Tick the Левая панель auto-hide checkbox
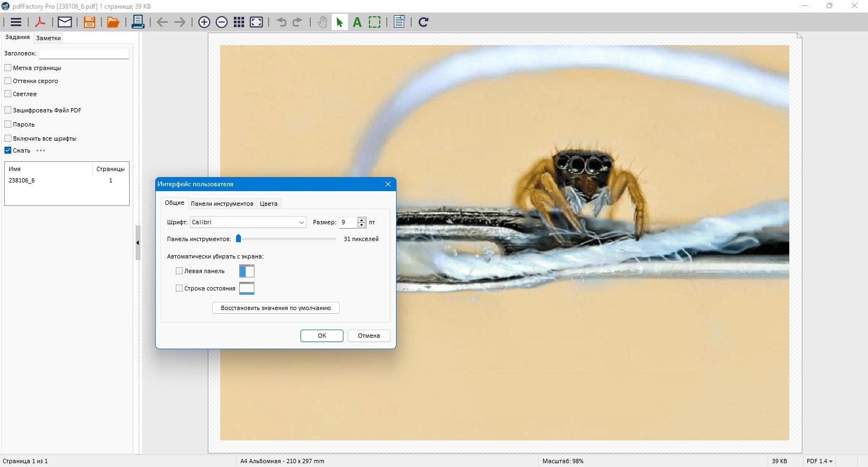The width and height of the screenshot is (868, 467). (179, 271)
